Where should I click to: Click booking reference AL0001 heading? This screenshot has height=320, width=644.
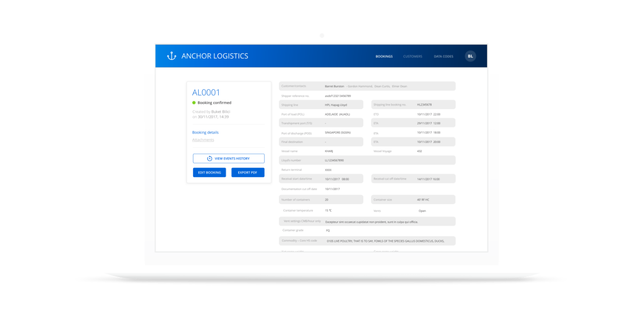point(206,92)
